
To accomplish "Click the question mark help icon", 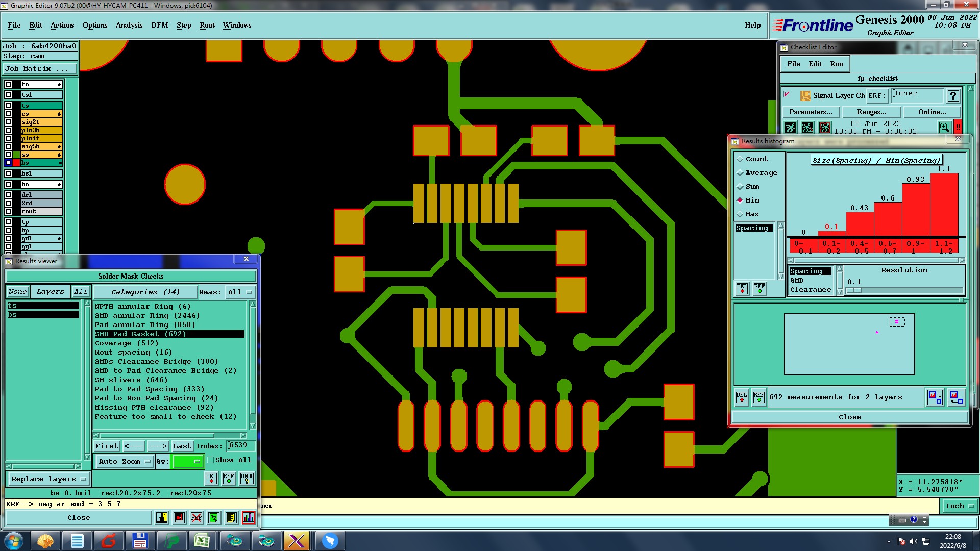I will point(952,96).
